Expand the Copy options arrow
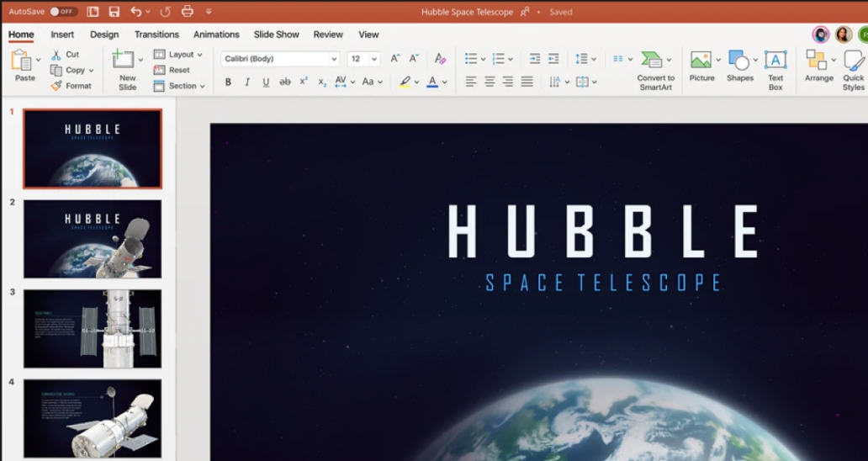The image size is (868, 461). (x=92, y=71)
